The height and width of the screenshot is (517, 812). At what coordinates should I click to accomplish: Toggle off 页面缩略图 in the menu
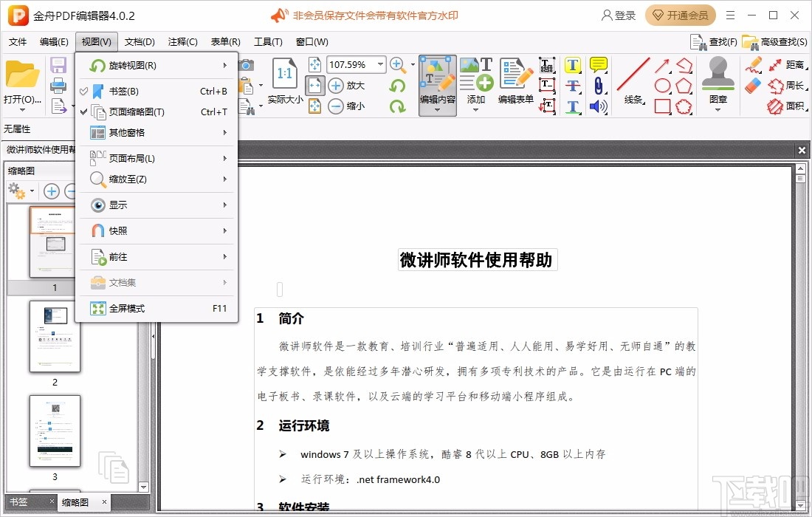tap(133, 111)
